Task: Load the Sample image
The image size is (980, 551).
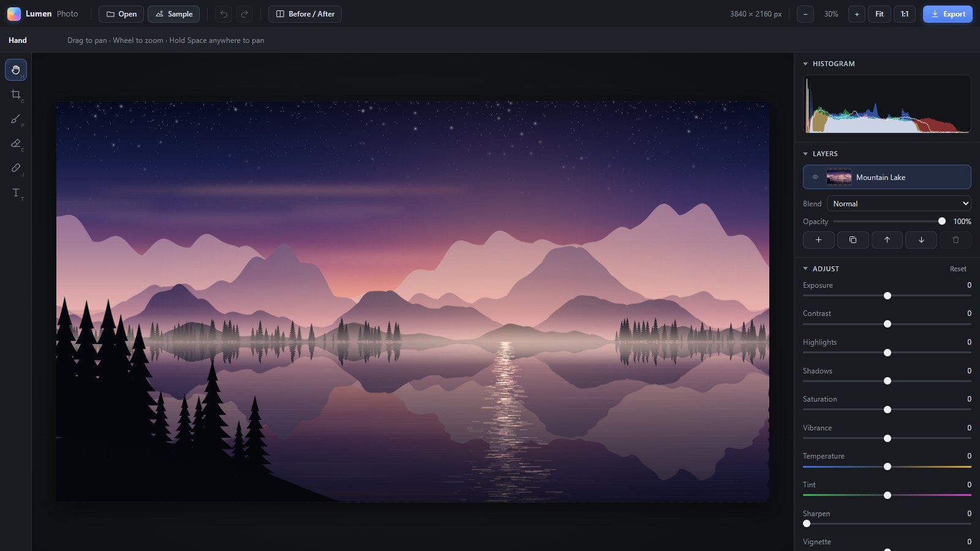Action: point(174,14)
